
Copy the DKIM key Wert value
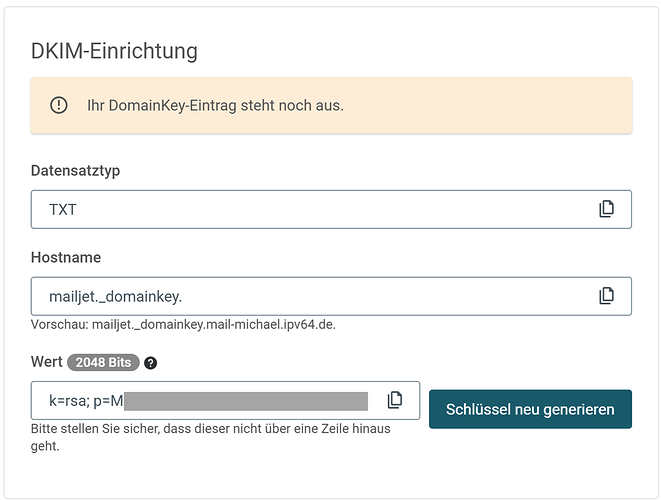[395, 400]
